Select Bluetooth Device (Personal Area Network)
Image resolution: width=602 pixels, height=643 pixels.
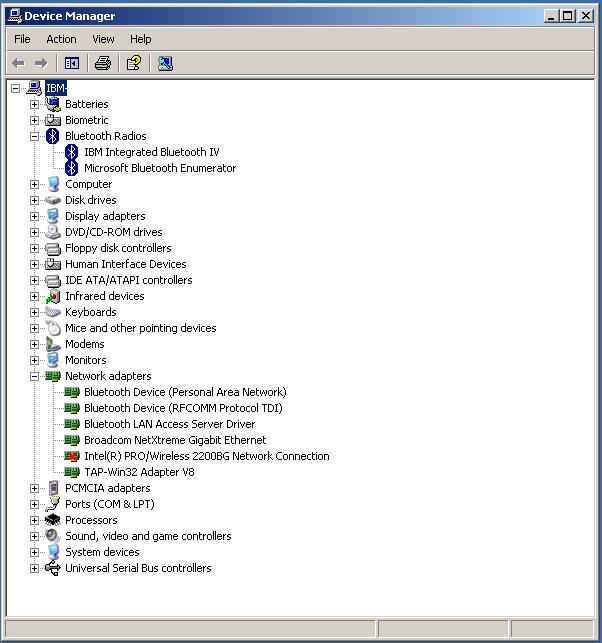coord(185,392)
